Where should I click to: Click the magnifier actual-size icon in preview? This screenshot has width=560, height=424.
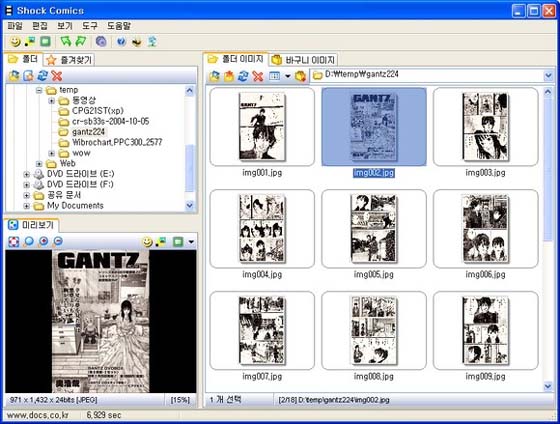coord(28,242)
